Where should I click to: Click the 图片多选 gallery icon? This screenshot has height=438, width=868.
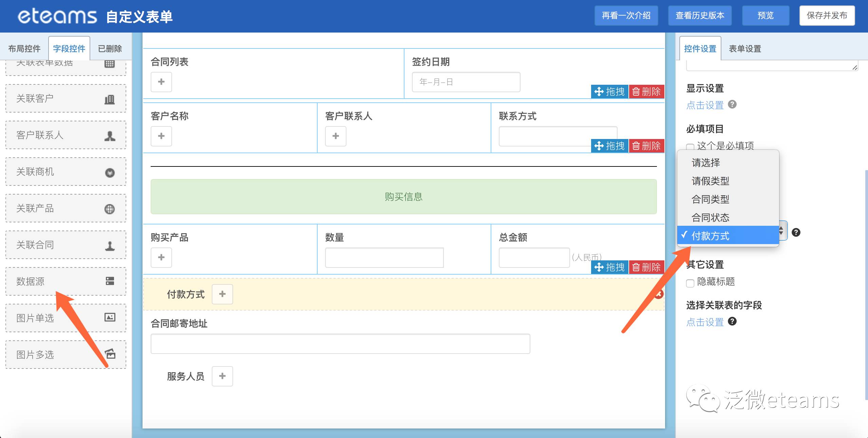(110, 354)
